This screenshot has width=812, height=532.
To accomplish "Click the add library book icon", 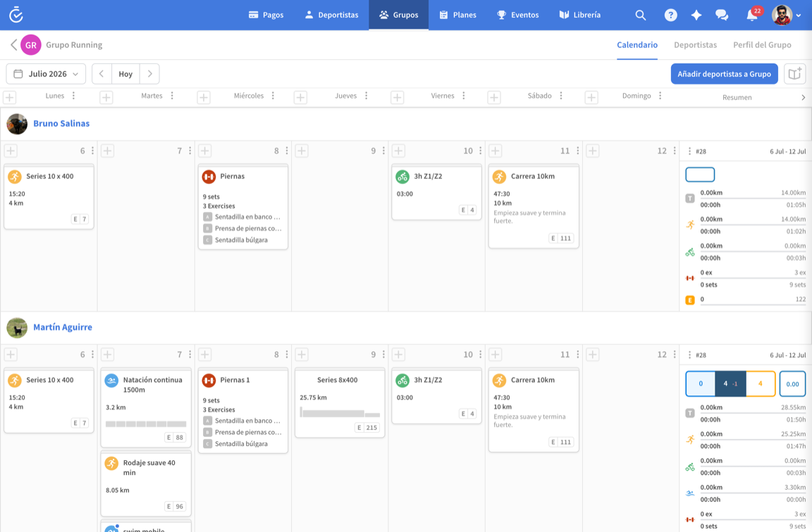I will point(795,74).
